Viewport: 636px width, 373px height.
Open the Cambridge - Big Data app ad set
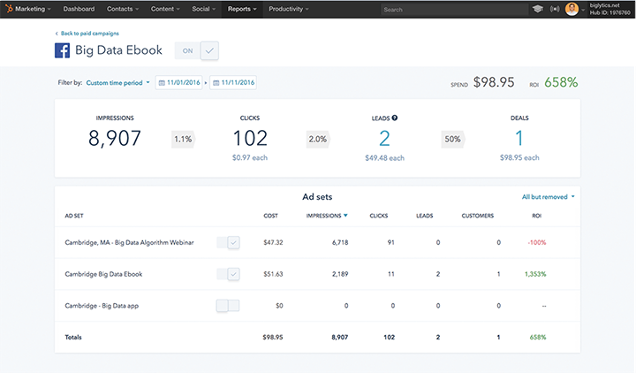tap(101, 306)
